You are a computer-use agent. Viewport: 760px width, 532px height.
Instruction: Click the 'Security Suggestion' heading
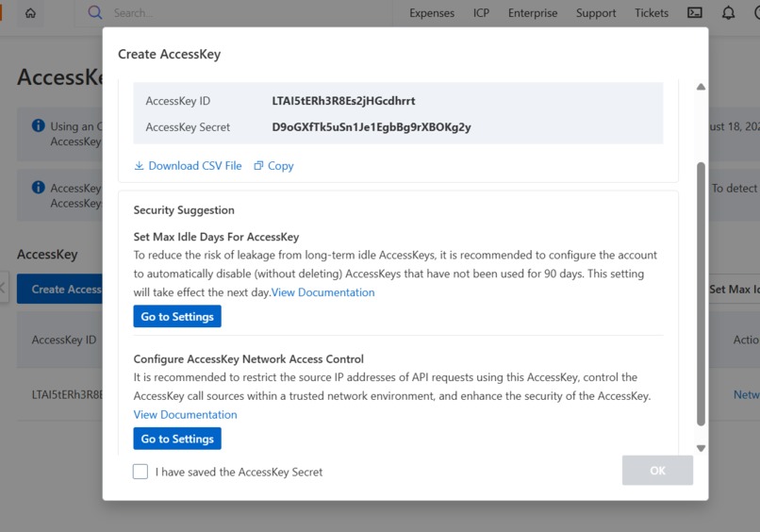pos(184,210)
